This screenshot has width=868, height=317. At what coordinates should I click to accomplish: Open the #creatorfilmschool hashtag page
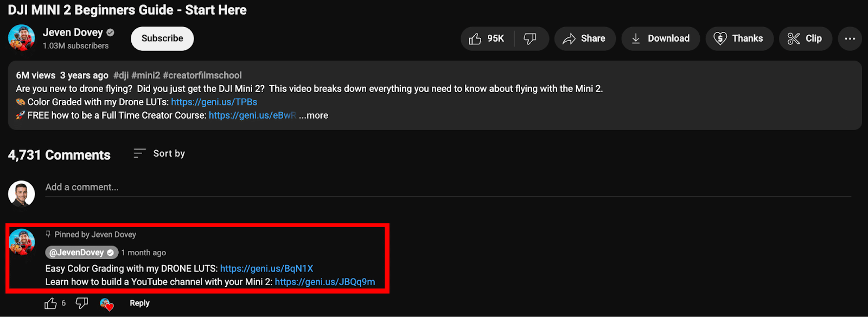point(203,75)
